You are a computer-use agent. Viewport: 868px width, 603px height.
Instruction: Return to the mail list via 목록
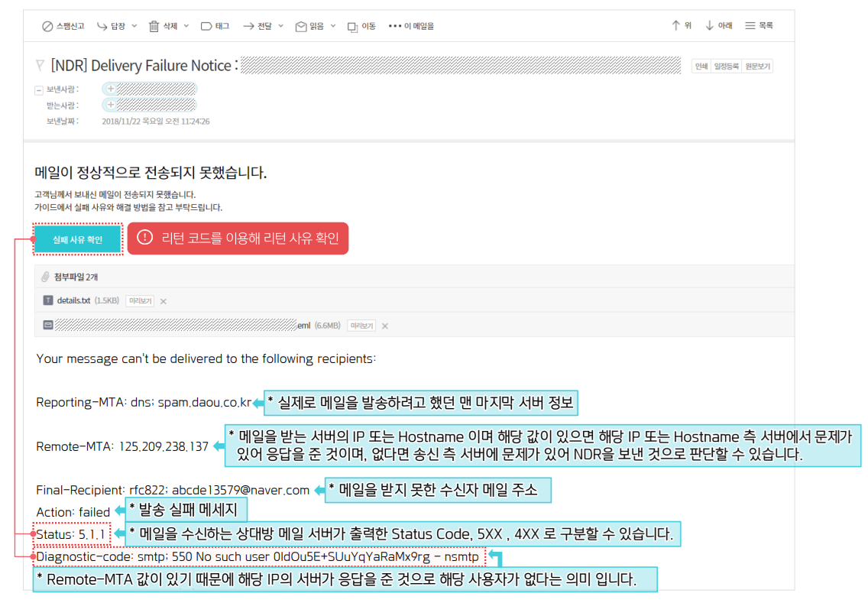(x=758, y=25)
